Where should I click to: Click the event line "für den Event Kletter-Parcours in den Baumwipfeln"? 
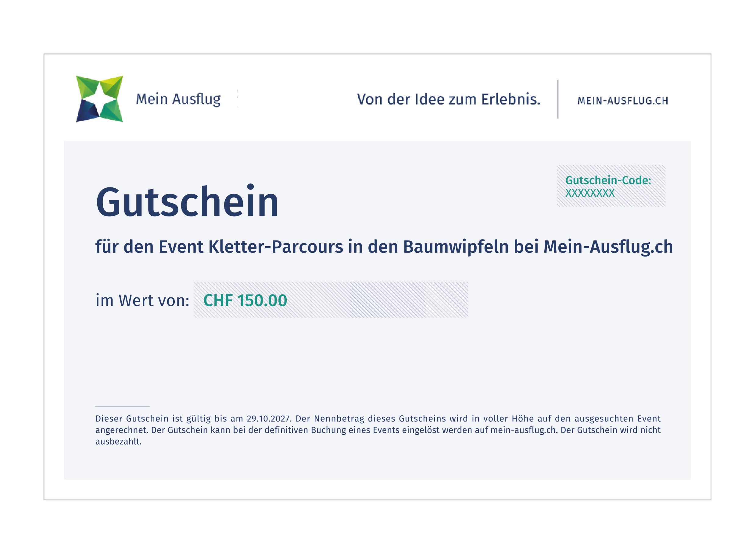click(302, 247)
